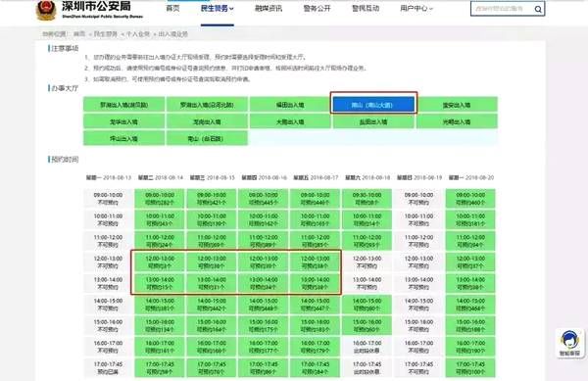Click the Shenzhen Public Security Bureau emblem logo

[46, 10]
